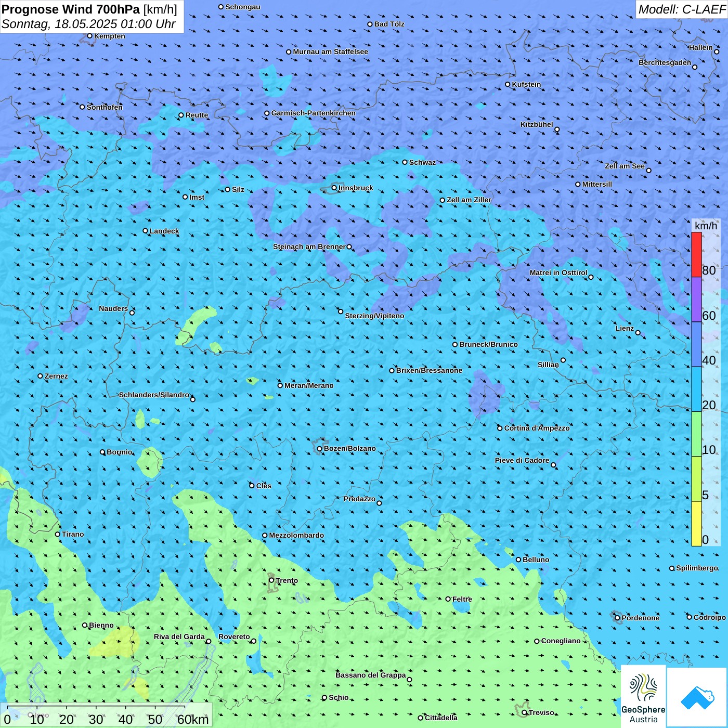Viewport: 728px width, 728px height.
Task: Click the Riva del Garda label
Action: coord(179,636)
